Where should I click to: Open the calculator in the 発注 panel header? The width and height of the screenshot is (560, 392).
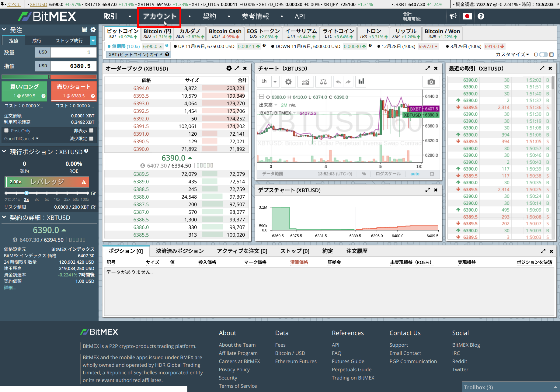(x=85, y=29)
